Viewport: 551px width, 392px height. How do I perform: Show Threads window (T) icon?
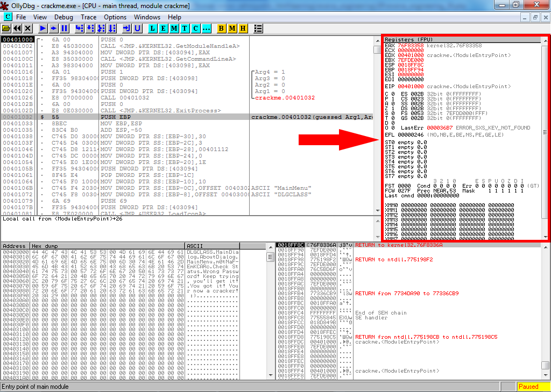click(185, 28)
